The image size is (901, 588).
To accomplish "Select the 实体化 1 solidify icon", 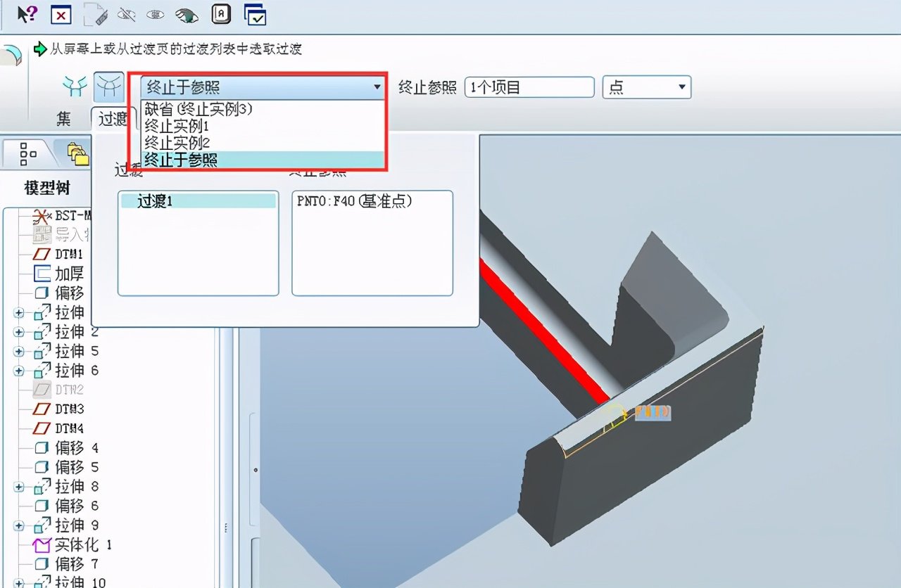I will [42, 545].
